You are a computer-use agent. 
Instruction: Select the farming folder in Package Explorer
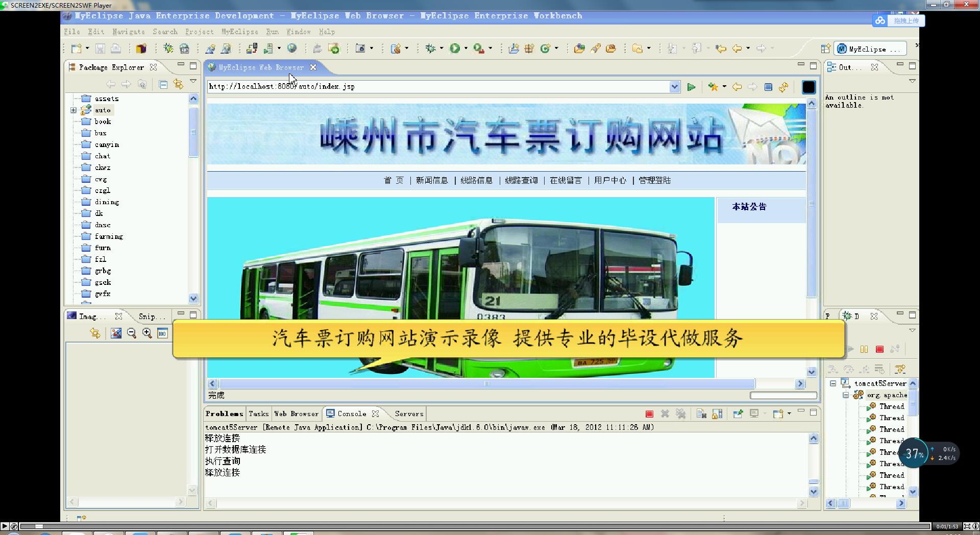coord(102,236)
